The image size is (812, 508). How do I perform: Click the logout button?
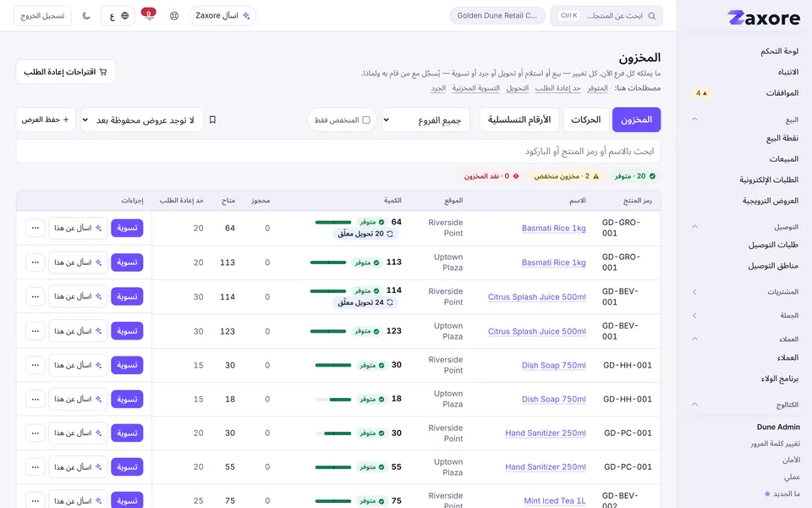pyautogui.click(x=42, y=15)
